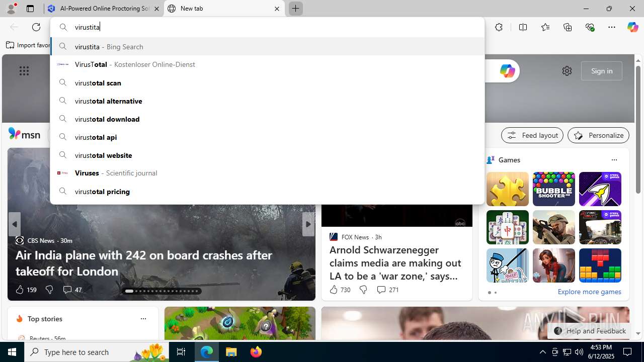Open the browser profile icon
The width and height of the screenshot is (644, 362).
click(x=11, y=9)
